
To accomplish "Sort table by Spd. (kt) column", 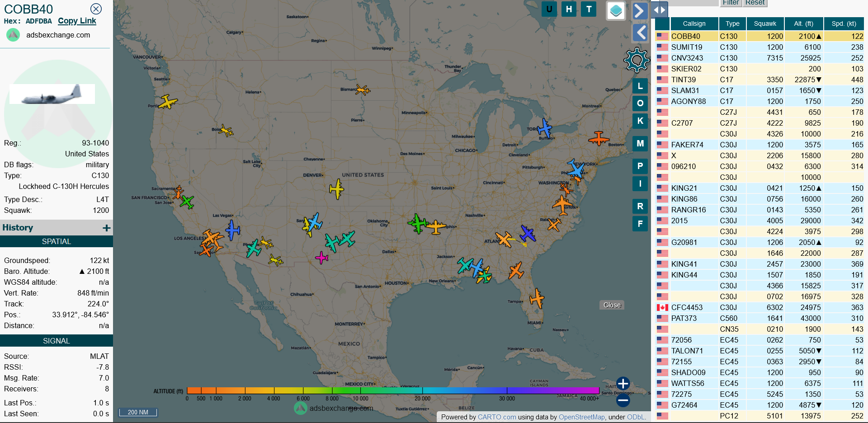I will point(844,23).
